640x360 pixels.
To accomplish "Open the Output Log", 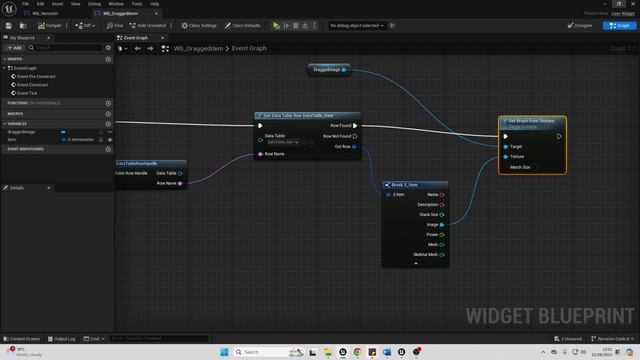I will click(61, 339).
